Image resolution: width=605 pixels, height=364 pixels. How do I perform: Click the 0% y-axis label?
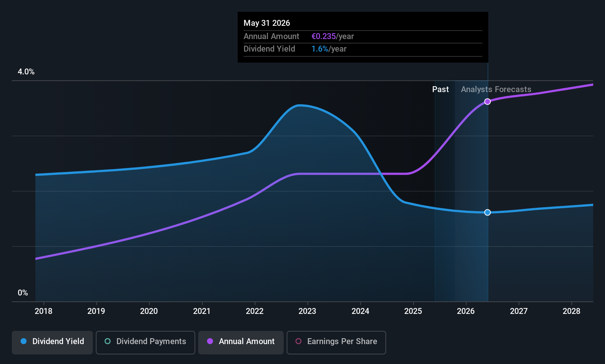[x=23, y=293]
